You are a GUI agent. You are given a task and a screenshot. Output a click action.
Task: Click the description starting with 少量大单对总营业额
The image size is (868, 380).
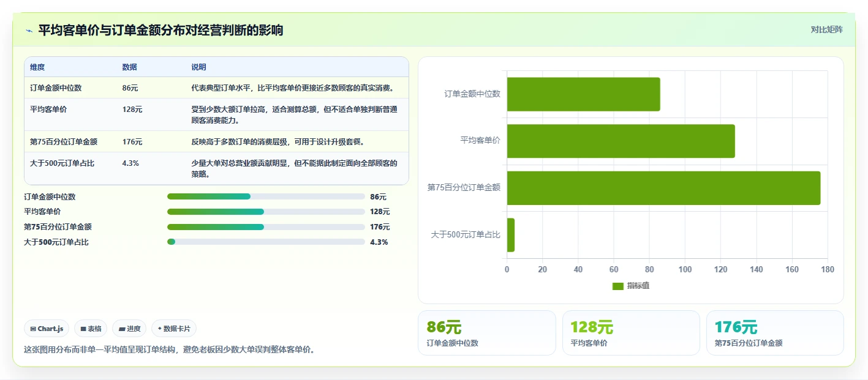point(295,169)
